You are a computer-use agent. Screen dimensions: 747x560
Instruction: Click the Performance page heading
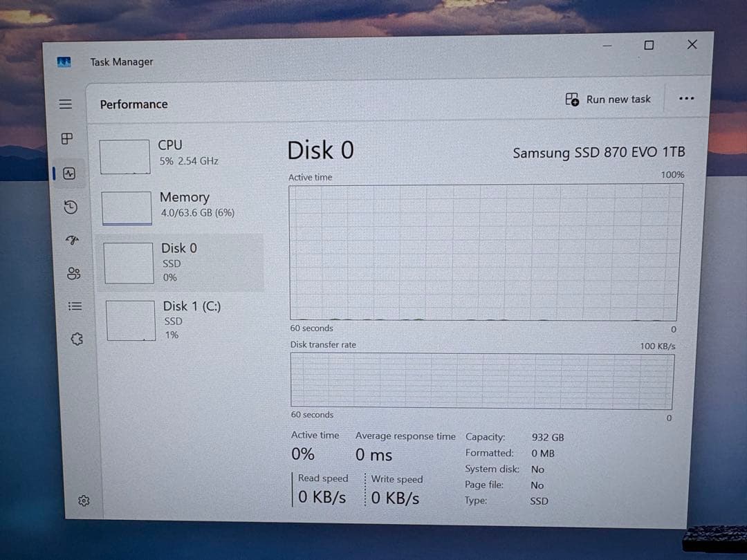click(x=134, y=104)
